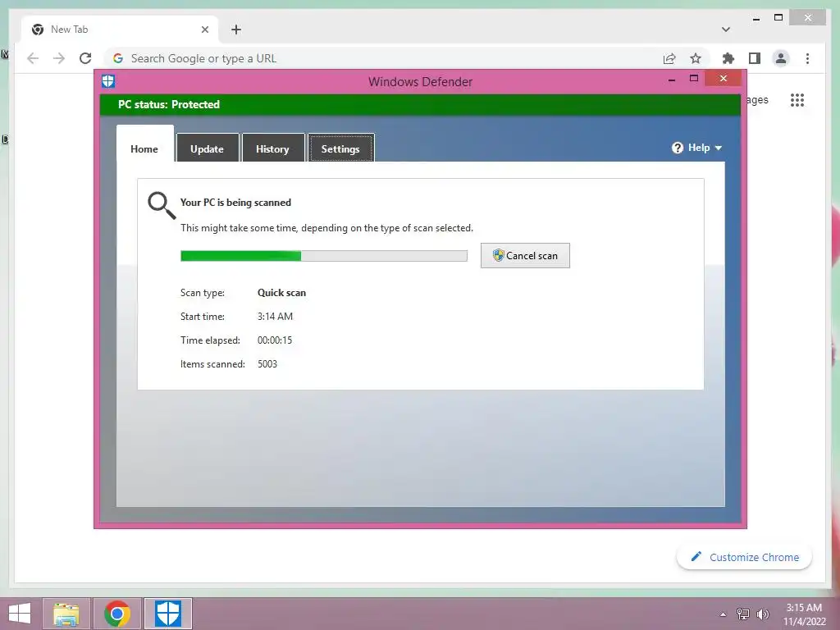This screenshot has height=630, width=840.
Task: Click the share page icon in Chrome
Action: pos(669,58)
